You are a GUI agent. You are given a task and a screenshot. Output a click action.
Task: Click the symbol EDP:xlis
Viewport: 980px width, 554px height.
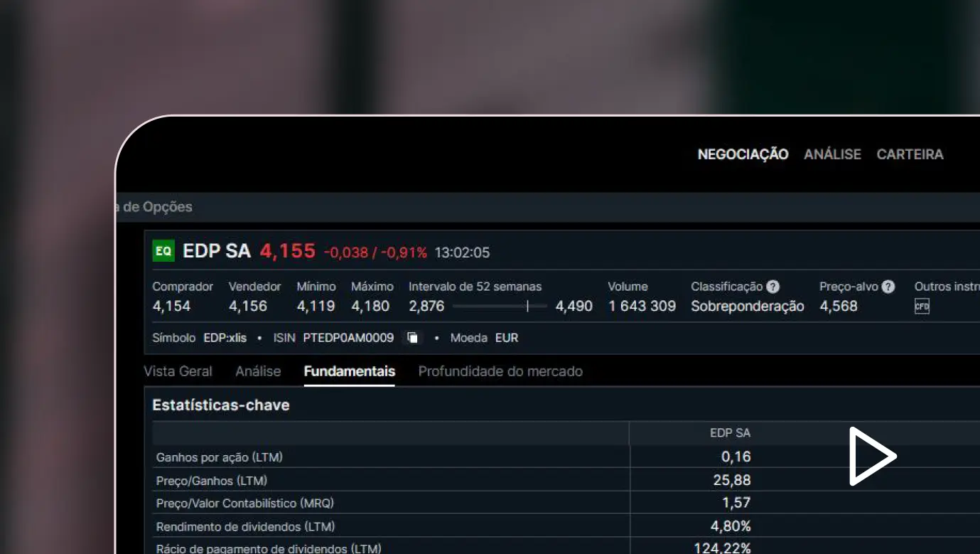(225, 338)
